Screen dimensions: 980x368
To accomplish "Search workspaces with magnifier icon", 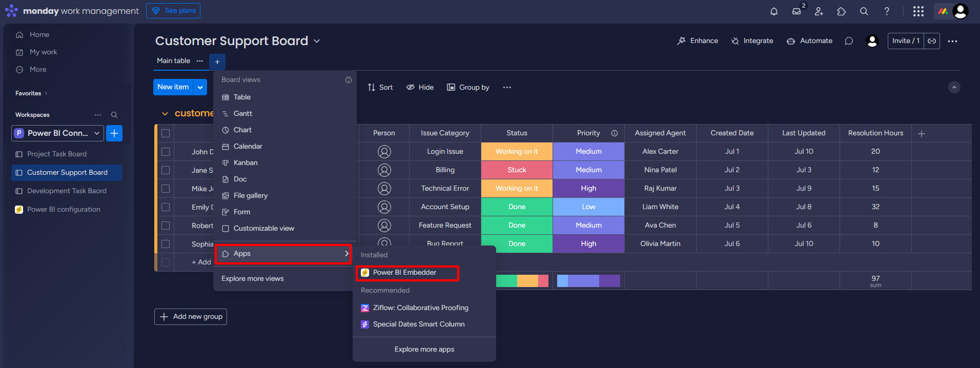I will pos(114,115).
